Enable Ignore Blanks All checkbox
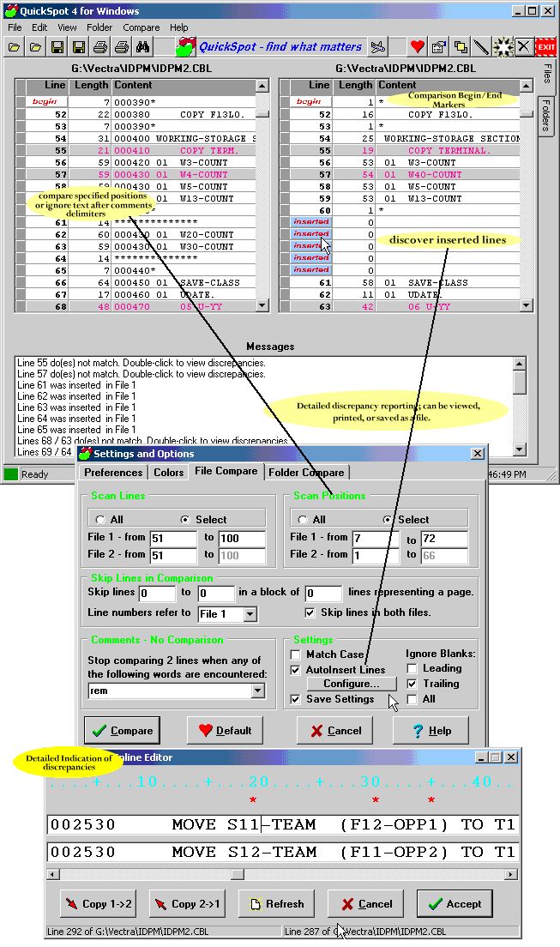This screenshot has width=560, height=947. (412, 699)
